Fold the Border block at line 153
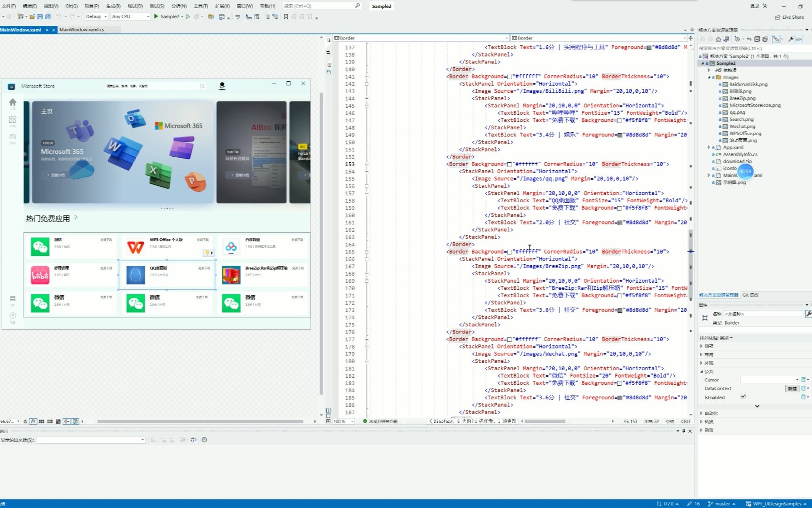 (367, 164)
